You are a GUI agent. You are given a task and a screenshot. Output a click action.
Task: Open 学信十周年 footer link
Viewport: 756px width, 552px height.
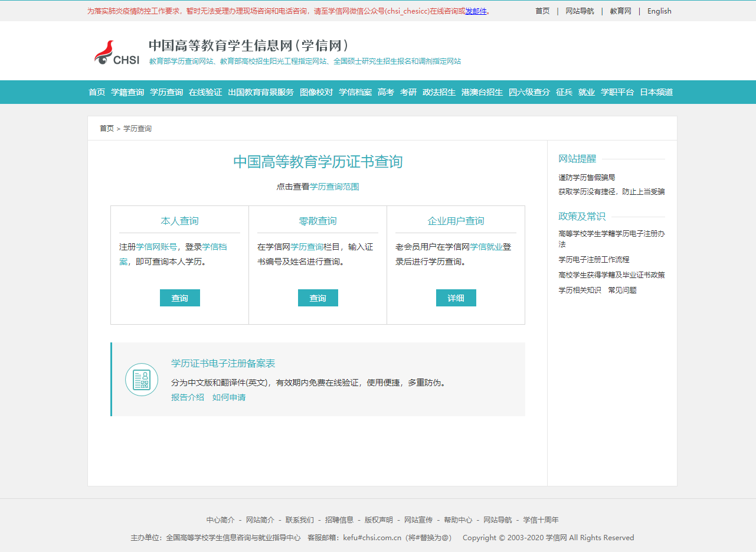[541, 520]
